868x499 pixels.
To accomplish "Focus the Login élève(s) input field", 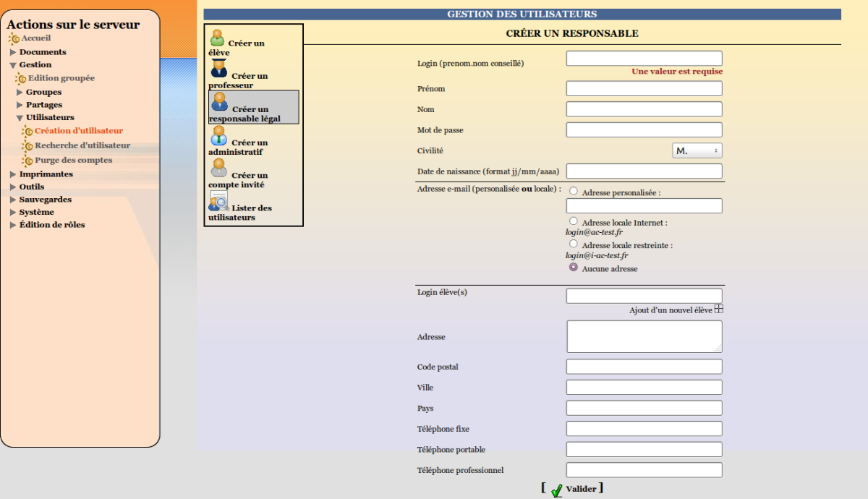I will 644,296.
